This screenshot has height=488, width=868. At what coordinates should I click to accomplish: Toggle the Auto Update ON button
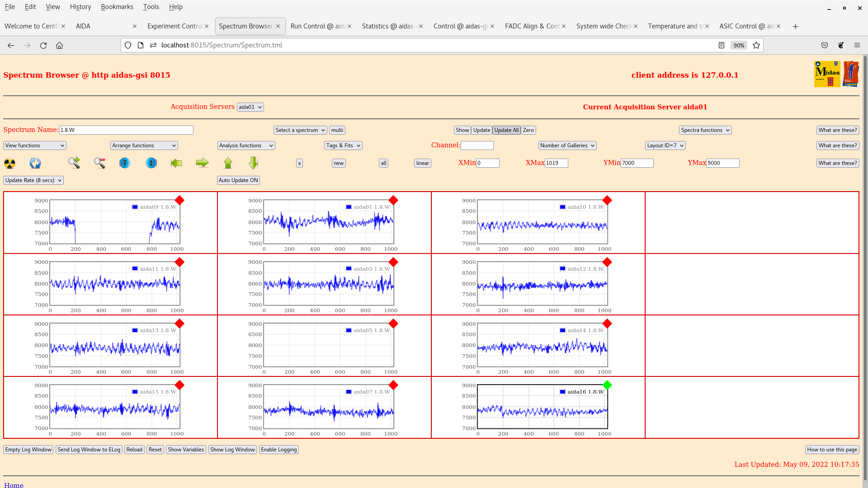[238, 180]
